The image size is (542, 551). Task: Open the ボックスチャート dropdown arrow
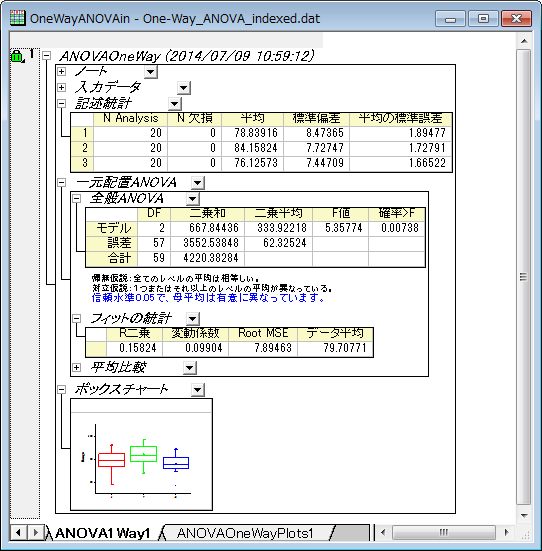coord(198,390)
